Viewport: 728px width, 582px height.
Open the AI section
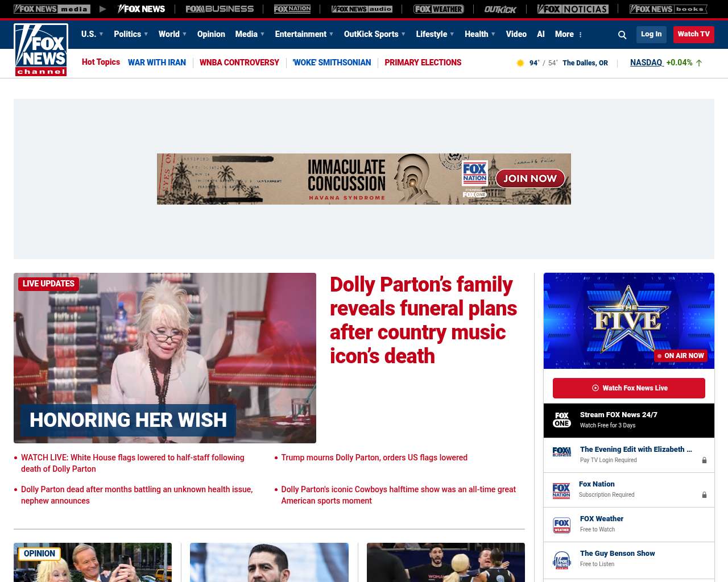541,34
